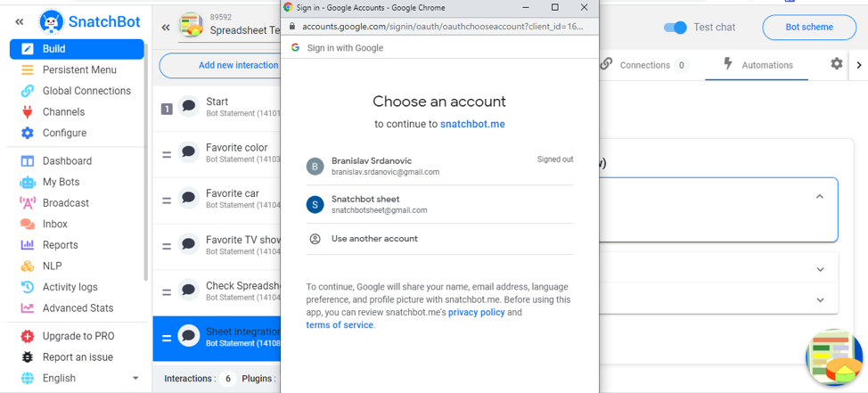Open the snatchbot.me link in sign-in

coord(472,124)
